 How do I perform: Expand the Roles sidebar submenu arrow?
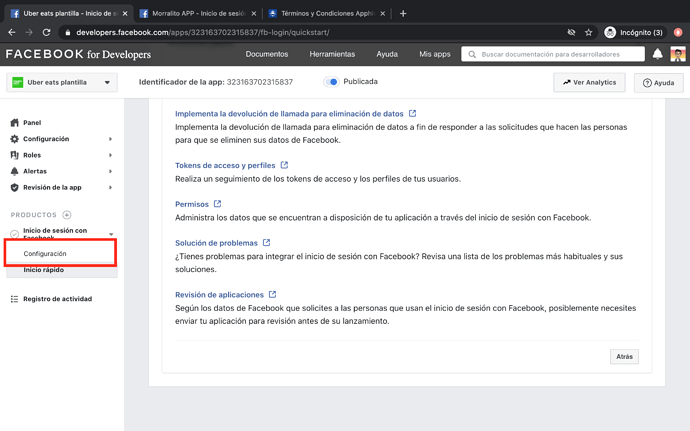[x=110, y=155]
